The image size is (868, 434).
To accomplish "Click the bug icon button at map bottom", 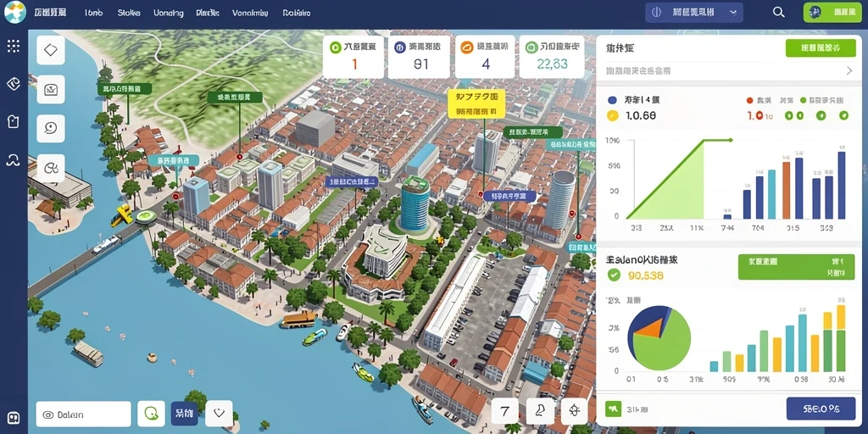I will click(x=574, y=411).
